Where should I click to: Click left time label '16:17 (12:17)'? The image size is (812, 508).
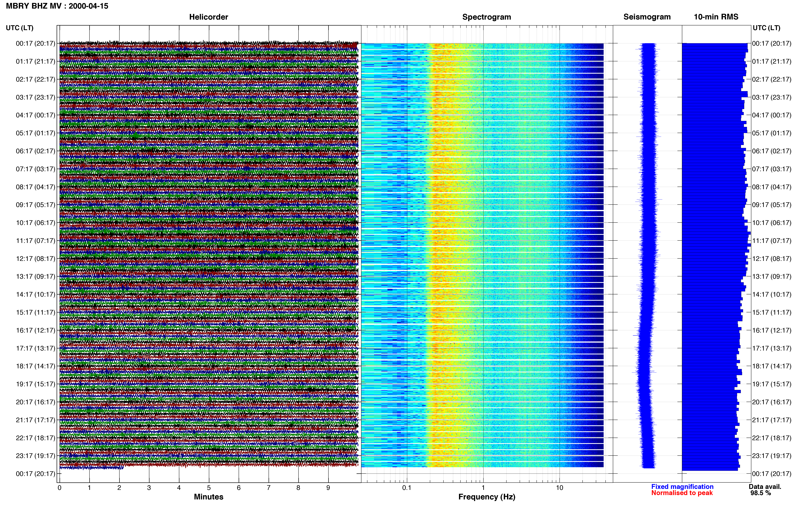[x=36, y=330]
